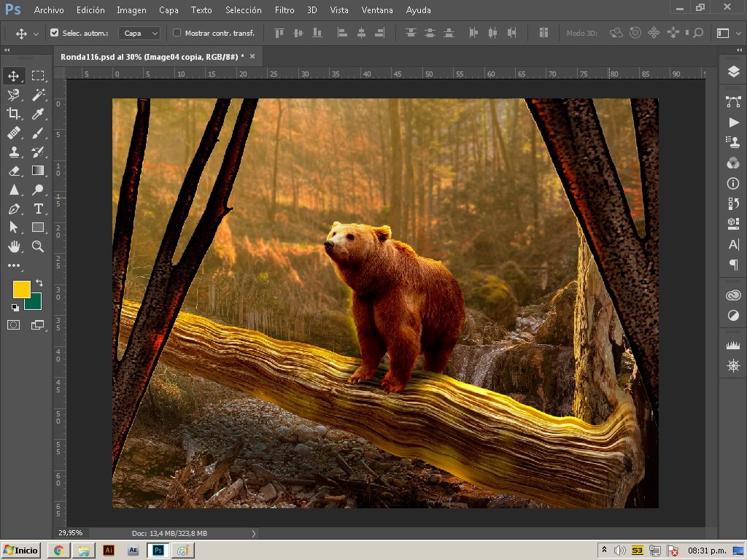Viewport: 747px width, 560px height.
Task: Select the Zoom tool
Action: click(x=38, y=246)
